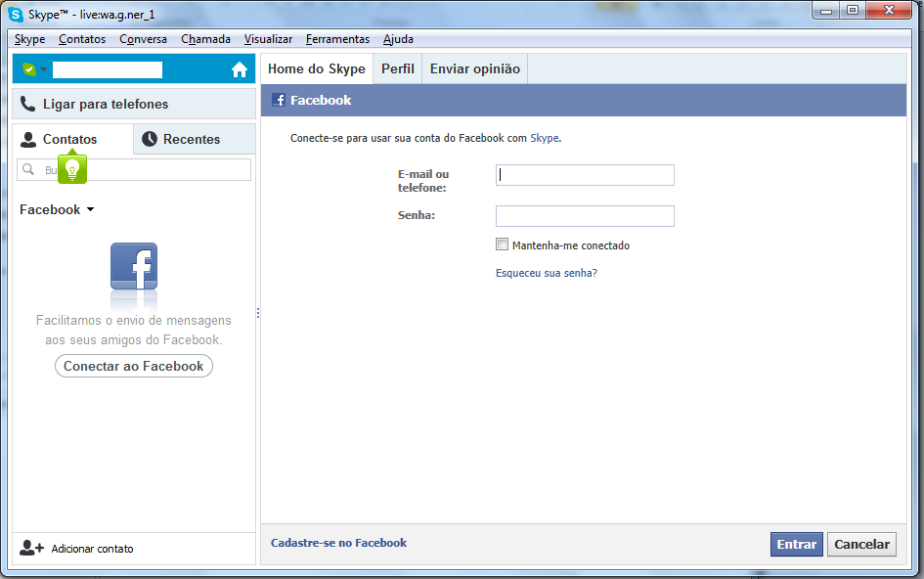Click the Skype logo in title bar
The height and width of the screenshot is (579, 924).
[x=16, y=15]
